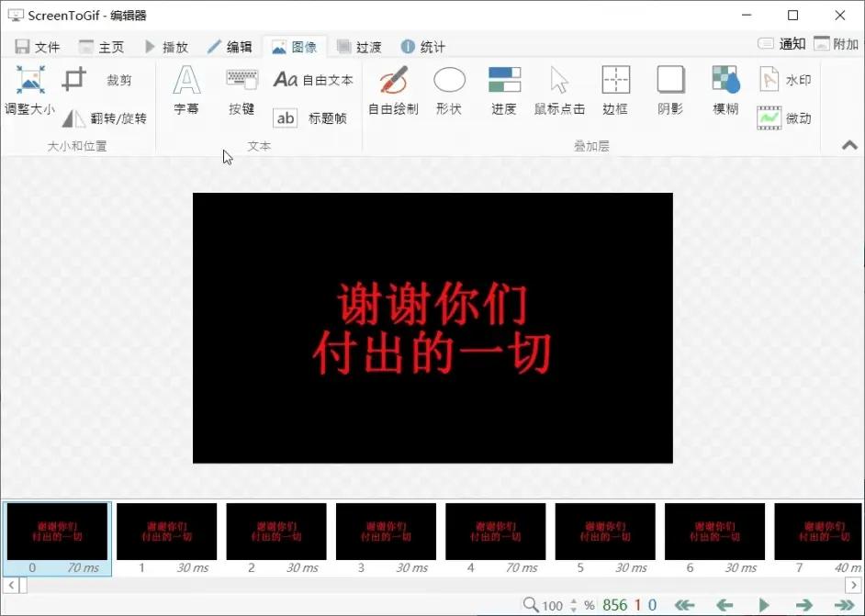Select frame 3 thumbnail
The width and height of the screenshot is (865, 616).
(x=387, y=539)
